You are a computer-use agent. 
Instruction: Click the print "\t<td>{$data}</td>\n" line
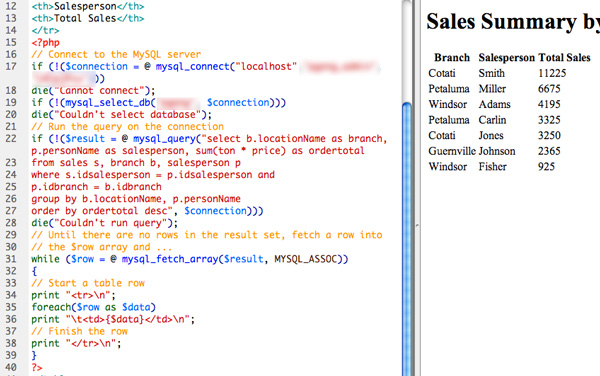click(113, 319)
